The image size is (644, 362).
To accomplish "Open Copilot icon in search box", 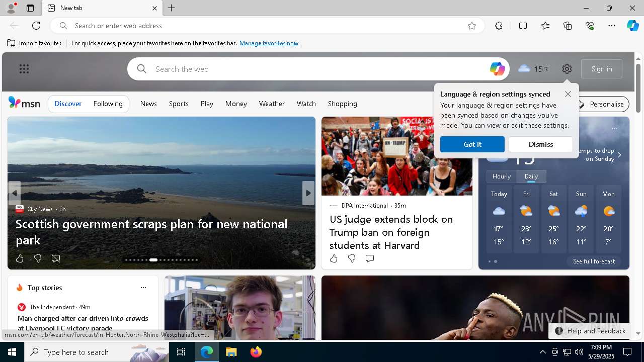I will pos(497,69).
